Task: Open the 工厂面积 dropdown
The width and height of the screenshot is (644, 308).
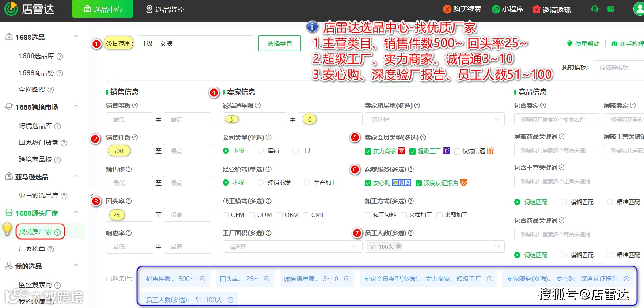Action: click(292, 247)
